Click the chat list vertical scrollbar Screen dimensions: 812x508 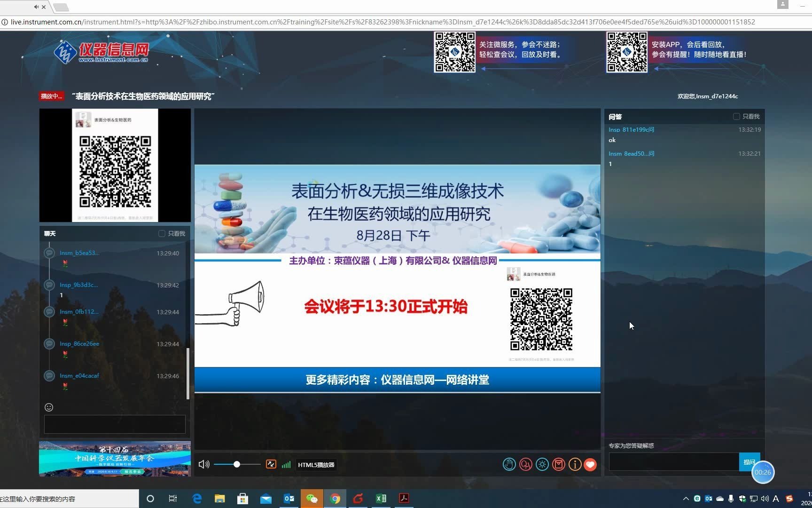click(188, 373)
